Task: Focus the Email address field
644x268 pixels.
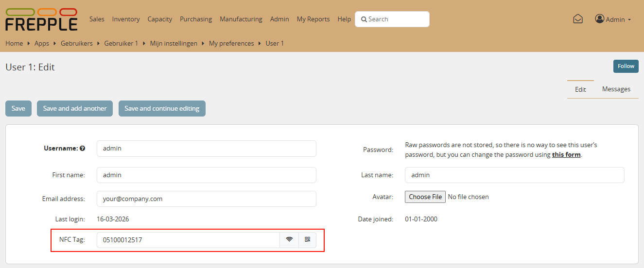Action: tap(206, 199)
